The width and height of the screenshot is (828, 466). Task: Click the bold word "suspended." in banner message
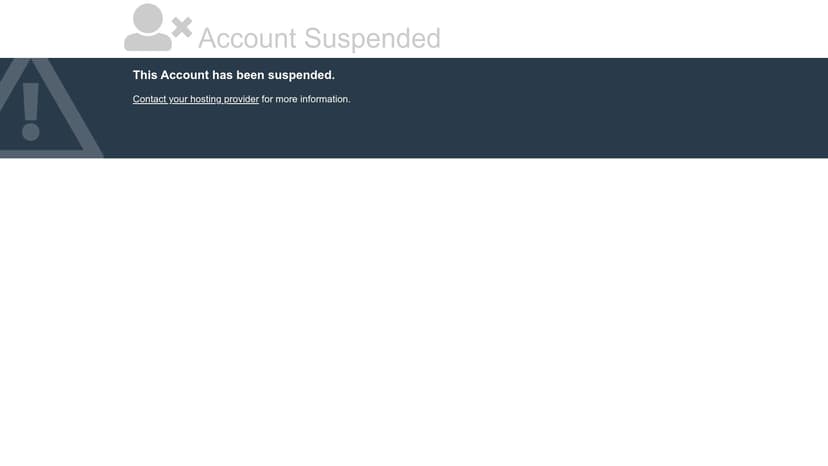pos(301,75)
